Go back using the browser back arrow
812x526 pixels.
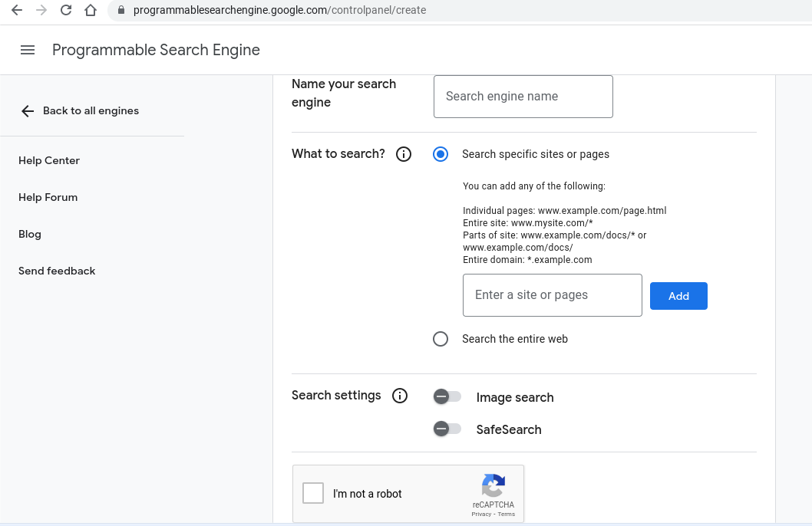17,10
